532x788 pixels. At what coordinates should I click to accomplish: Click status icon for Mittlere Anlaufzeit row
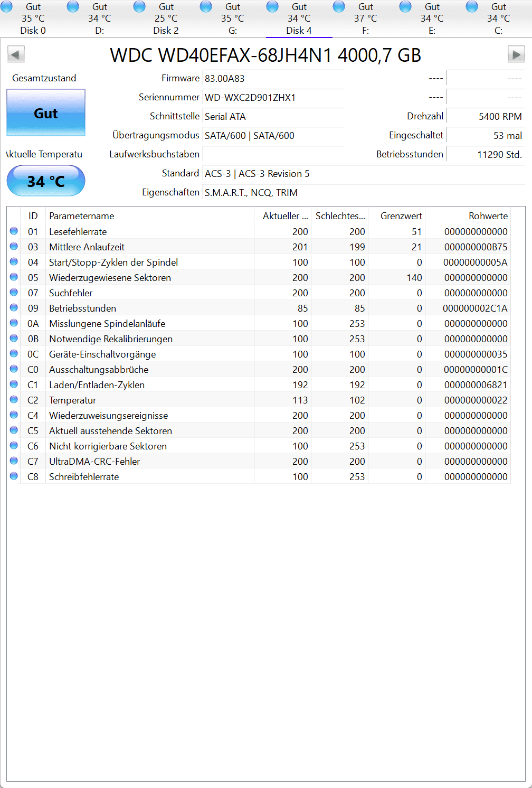14,246
